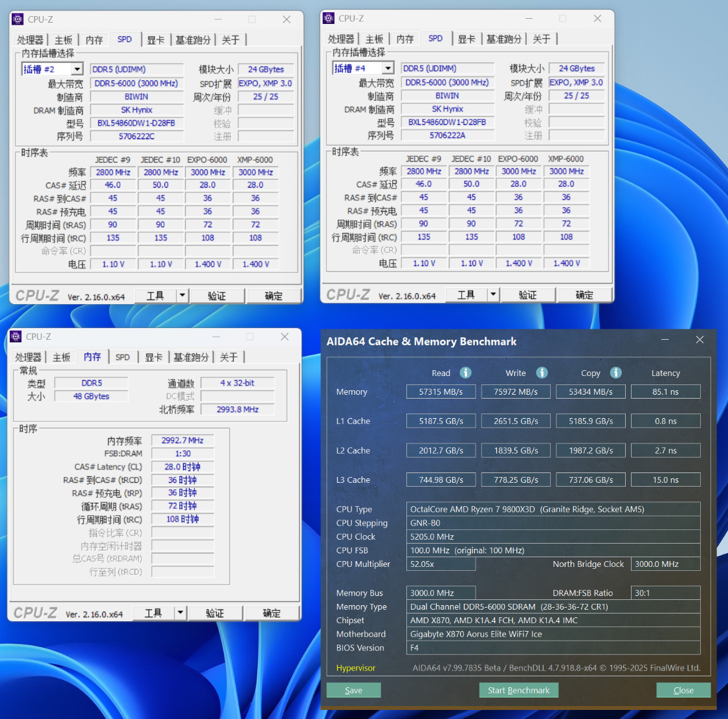This screenshot has width=728, height=719.
Task: Click Hypervisor label in AIDA64 window
Action: point(356,668)
